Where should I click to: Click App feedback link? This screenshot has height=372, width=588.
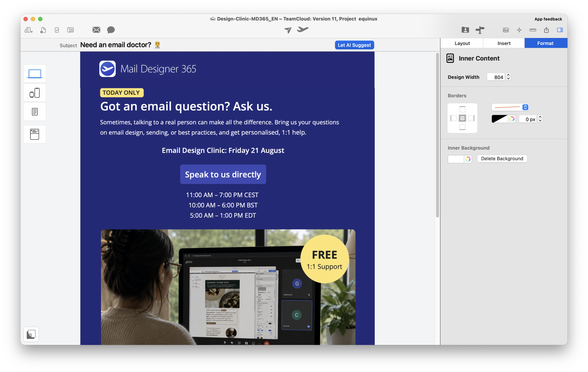point(548,19)
